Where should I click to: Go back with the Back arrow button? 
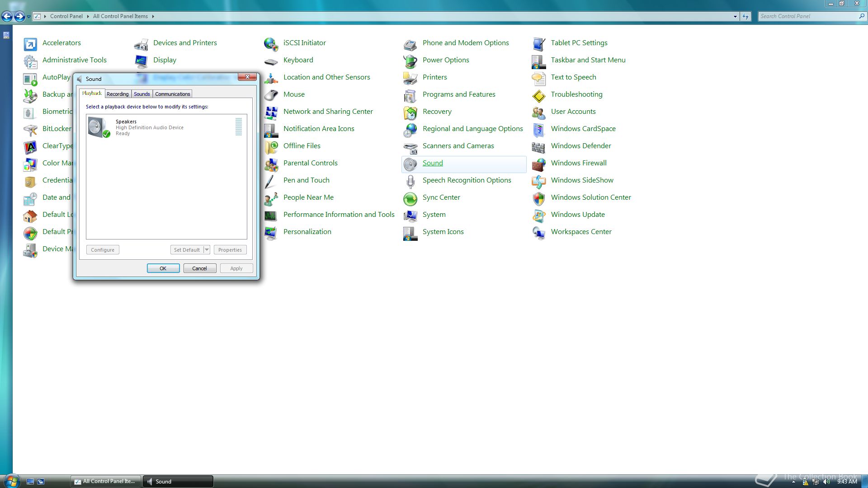7,17
